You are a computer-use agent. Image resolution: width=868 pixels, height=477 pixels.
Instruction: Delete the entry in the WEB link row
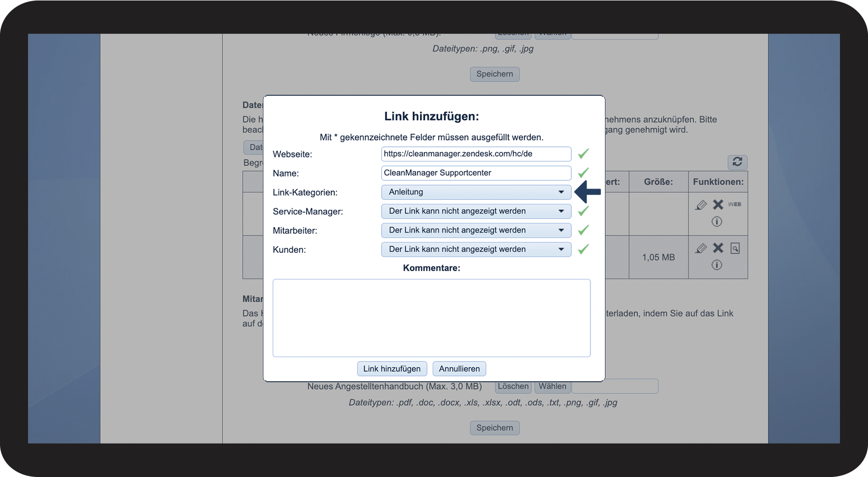point(718,204)
